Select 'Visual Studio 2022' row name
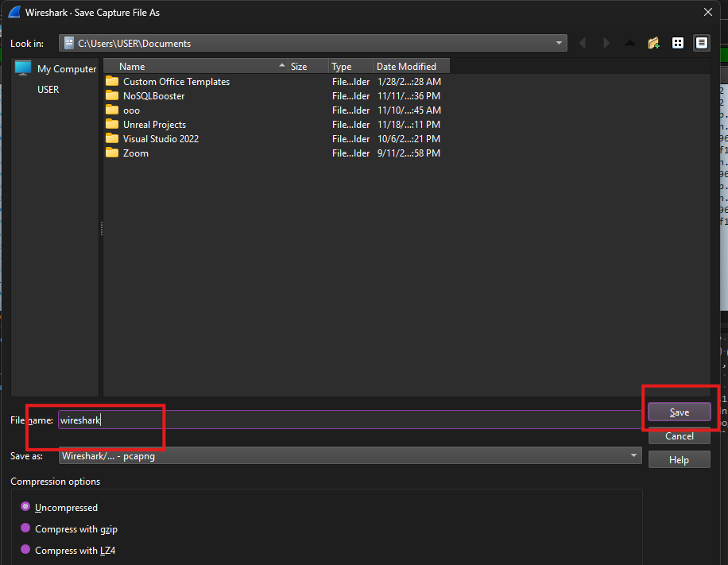Screen dimensions: 728x565 (x=161, y=138)
